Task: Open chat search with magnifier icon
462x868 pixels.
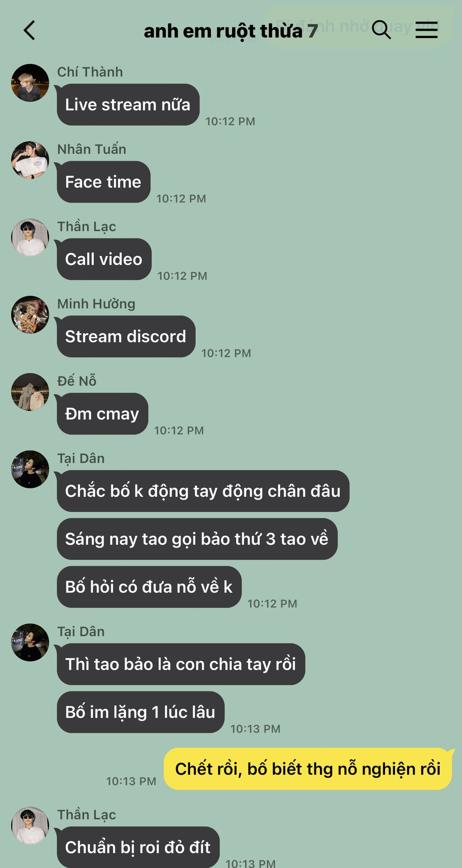Action: pos(381,30)
